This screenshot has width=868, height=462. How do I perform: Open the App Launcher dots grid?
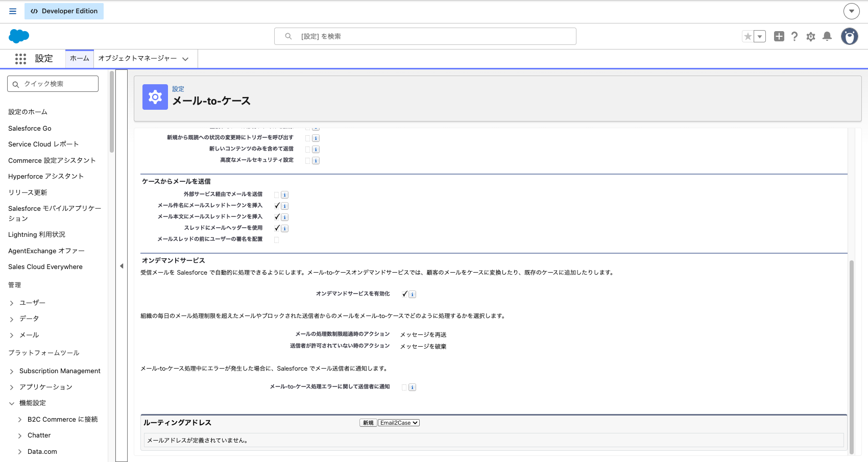(x=20, y=59)
